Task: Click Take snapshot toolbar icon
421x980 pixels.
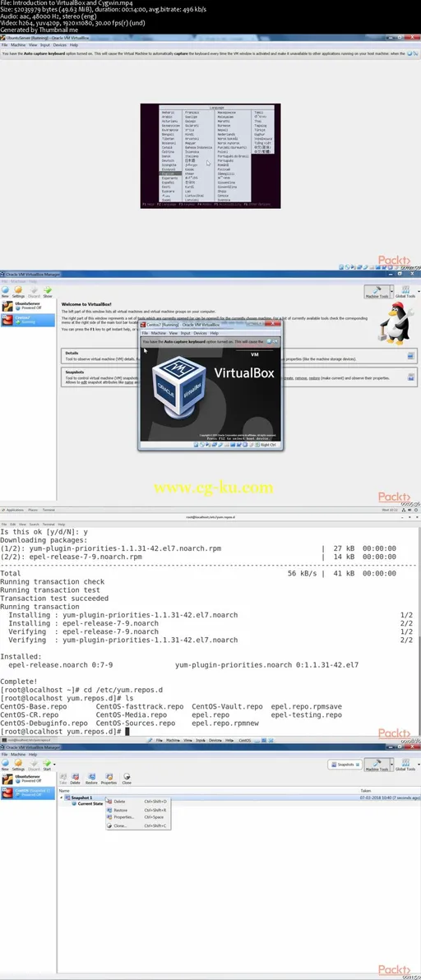Action: click(63, 778)
